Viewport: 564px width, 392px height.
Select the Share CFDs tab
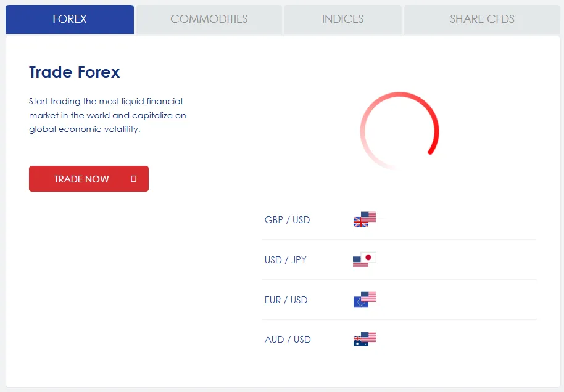tap(482, 19)
